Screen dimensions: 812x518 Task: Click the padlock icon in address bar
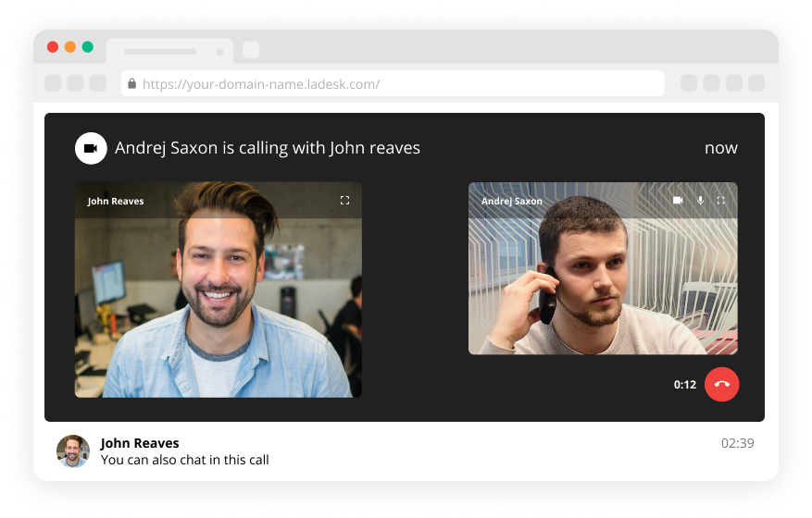132,84
